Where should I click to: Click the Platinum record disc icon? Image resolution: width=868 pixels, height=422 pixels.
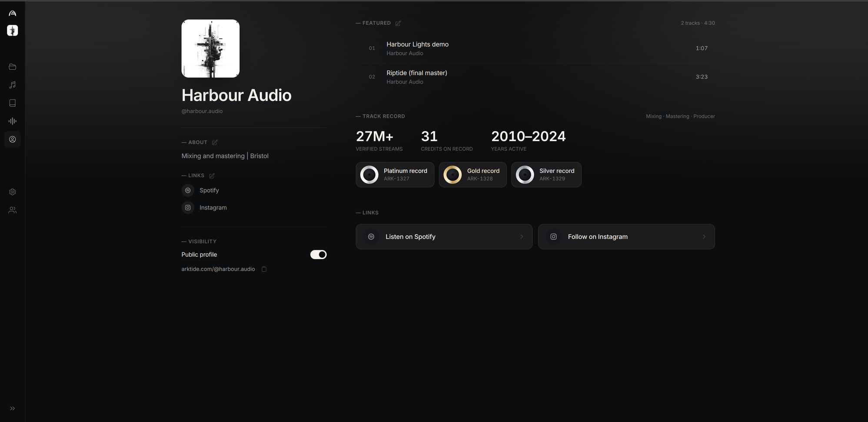[x=369, y=175]
